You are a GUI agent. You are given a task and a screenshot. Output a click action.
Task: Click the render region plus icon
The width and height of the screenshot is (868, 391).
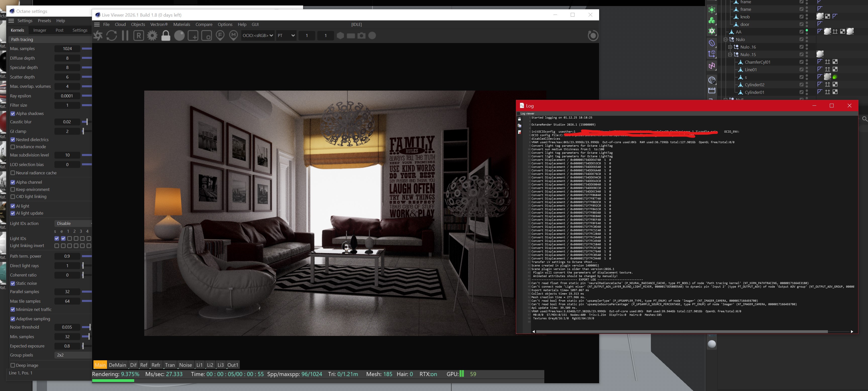[x=193, y=35]
